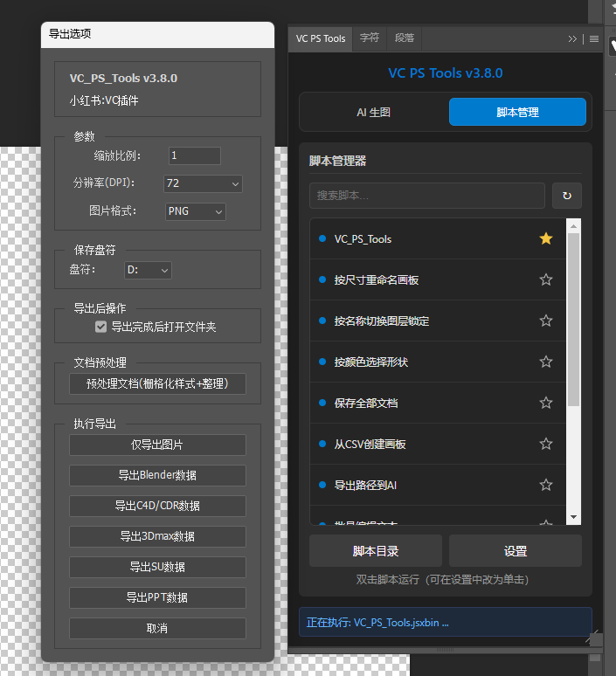Select the VC_PS_Tools script row
Viewport: 616px width, 676px height.
tap(438, 238)
